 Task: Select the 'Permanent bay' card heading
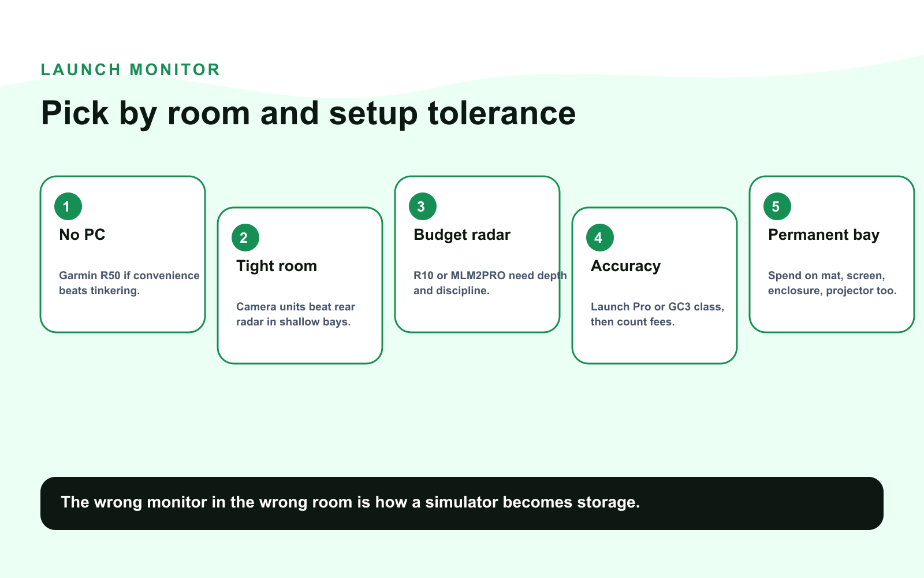tap(824, 235)
